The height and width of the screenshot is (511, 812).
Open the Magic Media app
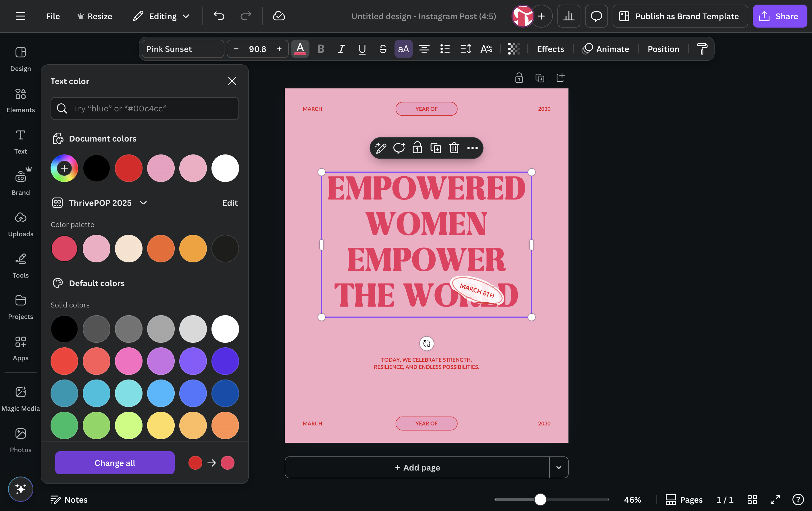pyautogui.click(x=21, y=398)
